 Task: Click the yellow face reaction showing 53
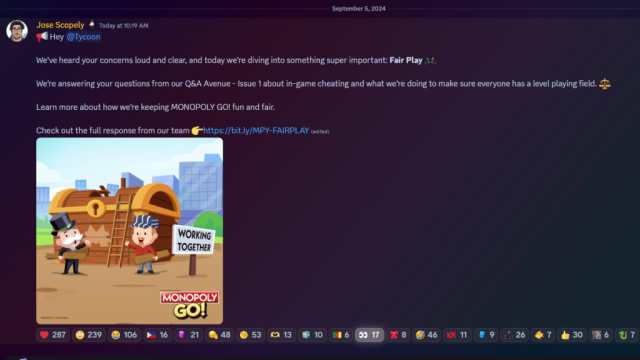click(x=250, y=335)
